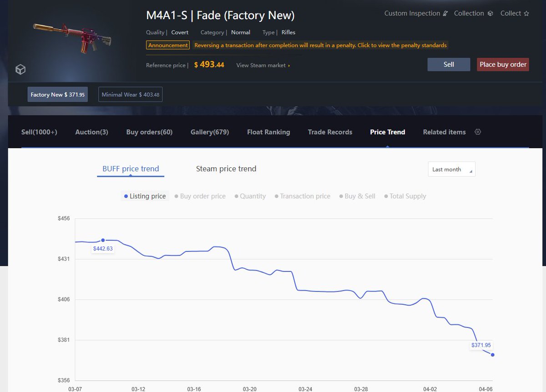The image size is (546, 392).
Task: Toggle Quantity series
Action: [x=250, y=196]
